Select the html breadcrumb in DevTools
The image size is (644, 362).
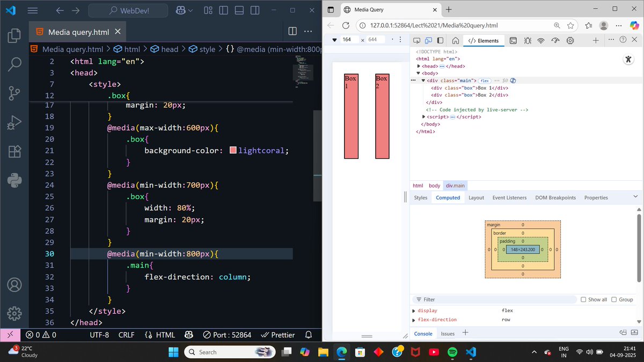[x=418, y=186]
